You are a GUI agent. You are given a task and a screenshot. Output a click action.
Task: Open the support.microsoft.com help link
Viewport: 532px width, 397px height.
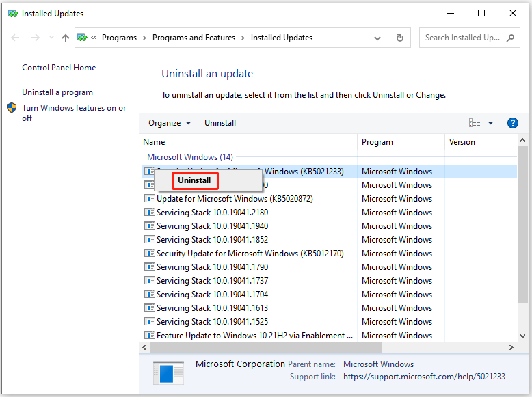click(x=424, y=377)
